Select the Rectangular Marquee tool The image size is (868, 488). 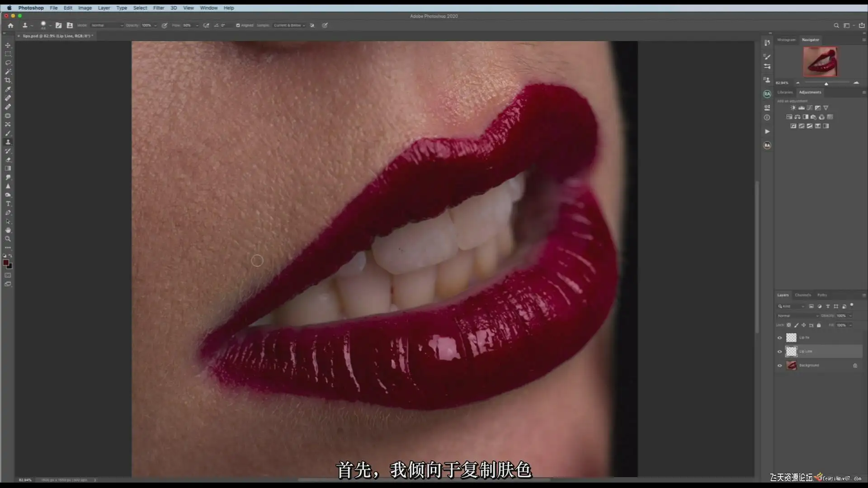pos(8,54)
